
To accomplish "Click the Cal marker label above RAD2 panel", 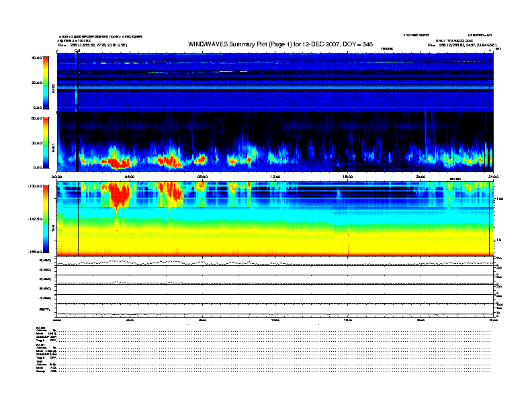I will pos(77,50).
